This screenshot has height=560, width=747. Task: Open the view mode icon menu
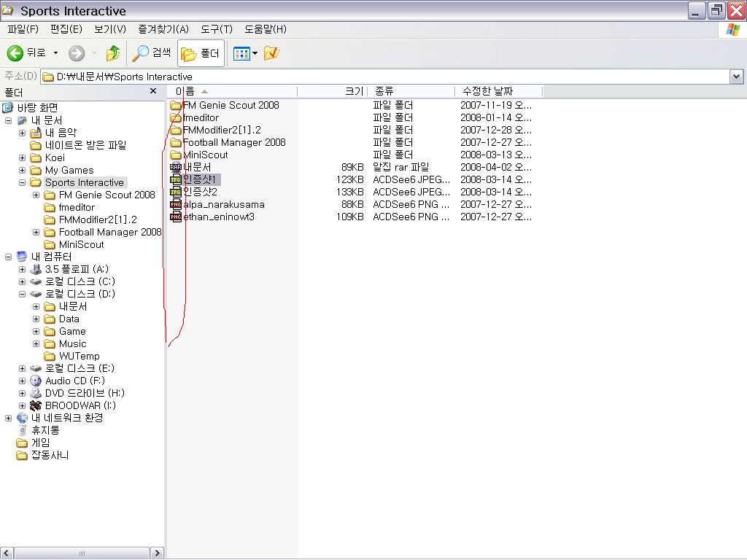tap(245, 53)
